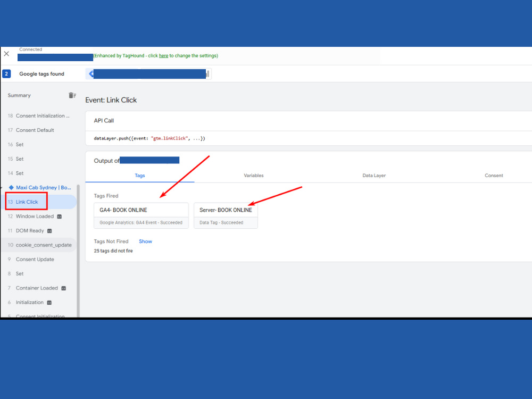Open the GA4- BOOK ONLINE tag card
The width and height of the screenshot is (532, 399).
(x=141, y=215)
